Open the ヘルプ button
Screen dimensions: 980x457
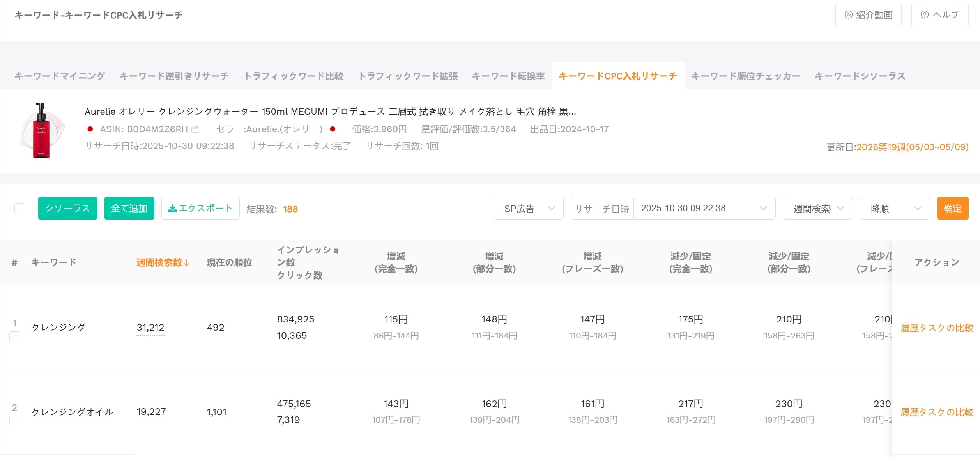(940, 15)
